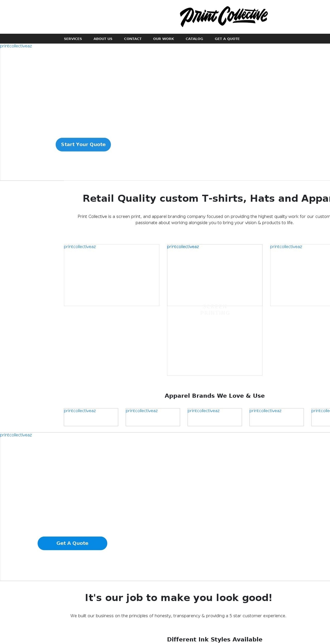
Task: View the Our Work page
Action: [164, 39]
